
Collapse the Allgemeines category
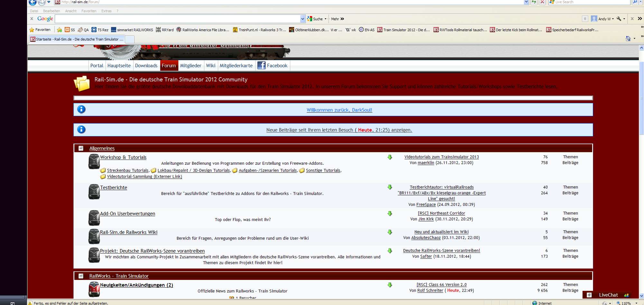(x=81, y=148)
